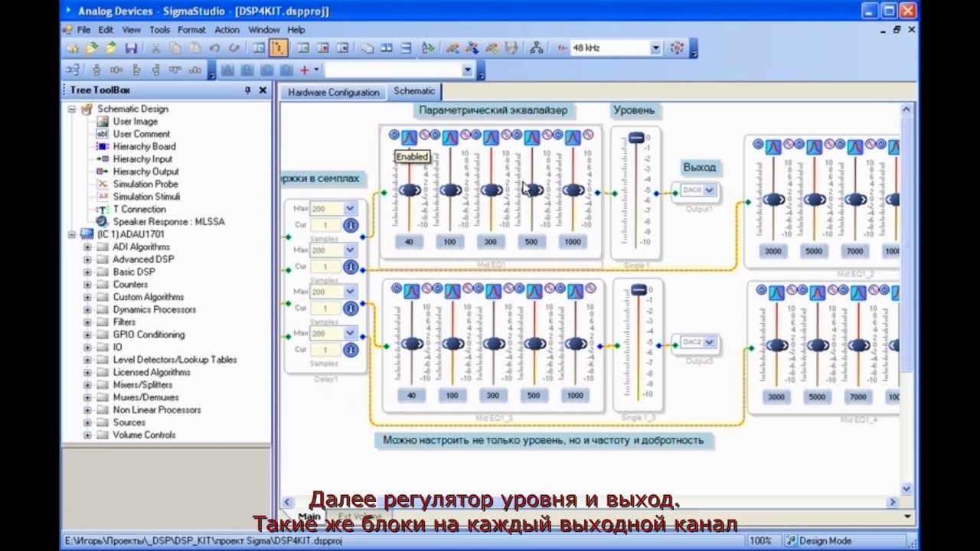Click the Cut (scissors) toolbar icon
Viewport: 980px width, 551px height.
156,47
